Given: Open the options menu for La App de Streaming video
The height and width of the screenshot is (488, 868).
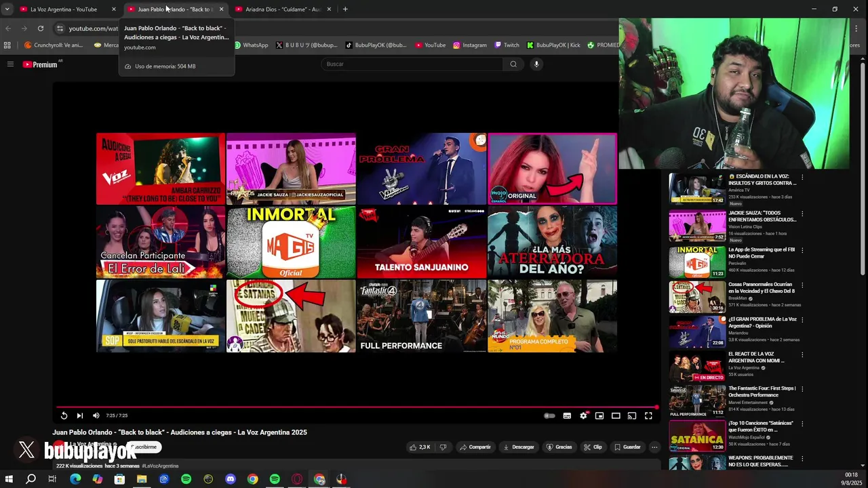Looking at the screenshot, I should click(x=802, y=250).
